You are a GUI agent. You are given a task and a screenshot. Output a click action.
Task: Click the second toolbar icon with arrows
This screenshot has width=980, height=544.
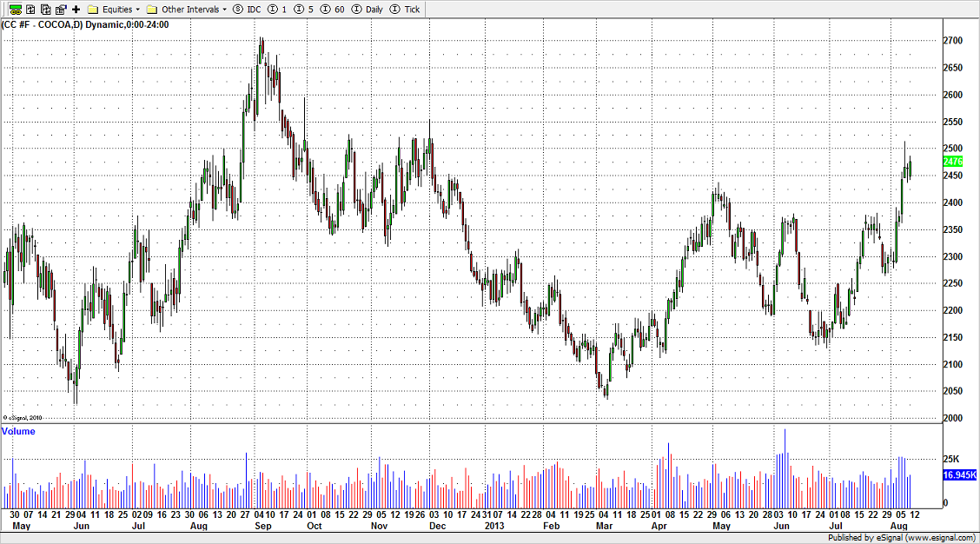click(x=30, y=9)
